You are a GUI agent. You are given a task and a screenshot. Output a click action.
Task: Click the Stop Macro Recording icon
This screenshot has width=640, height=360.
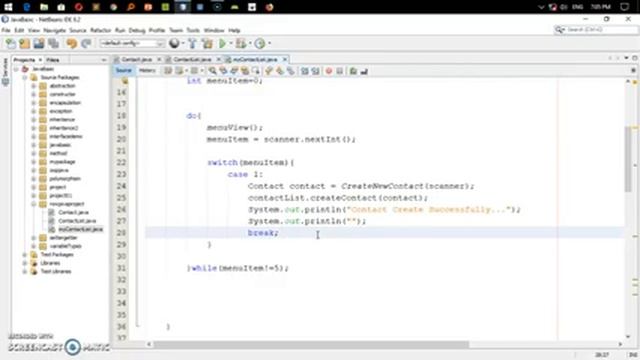[340, 71]
